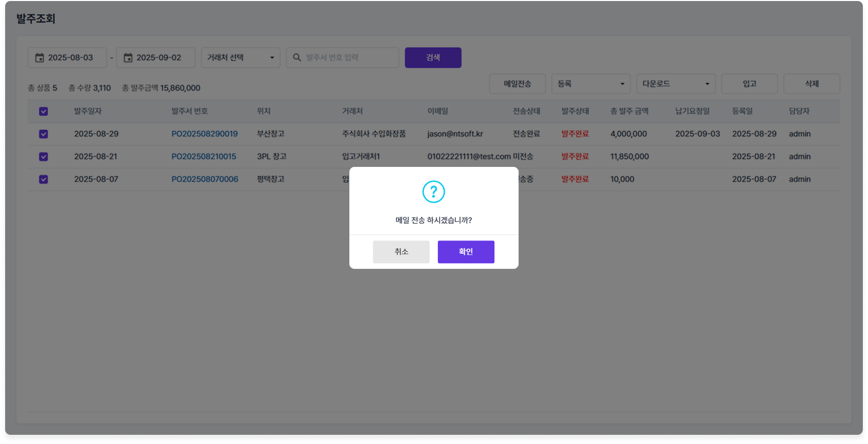Image resolution: width=868 pixels, height=444 pixels.
Task: Expand the 다운로드 dropdown
Action: coord(676,84)
